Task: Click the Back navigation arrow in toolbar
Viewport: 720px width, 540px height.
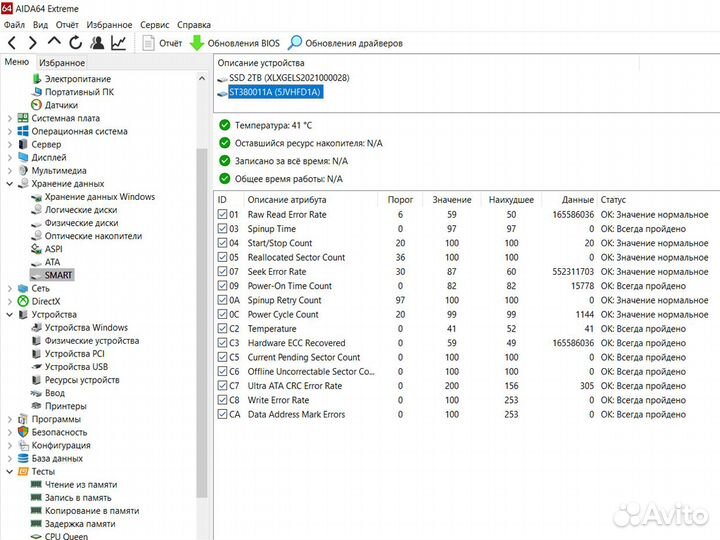Action: tap(12, 43)
